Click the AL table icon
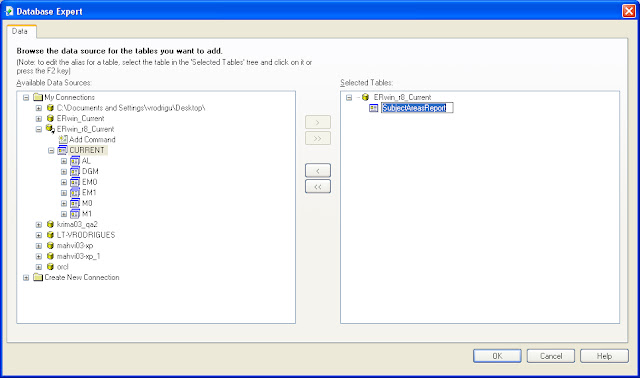The image size is (640, 378). click(75, 161)
